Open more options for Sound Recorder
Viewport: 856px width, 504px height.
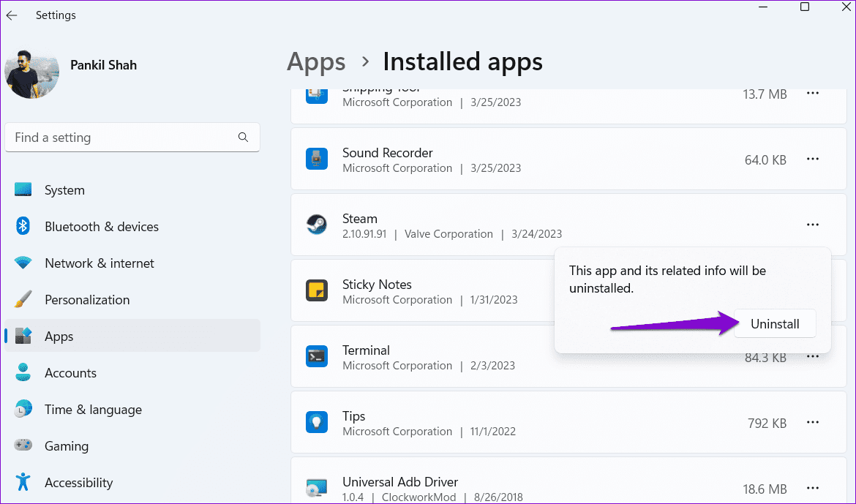pos(812,159)
